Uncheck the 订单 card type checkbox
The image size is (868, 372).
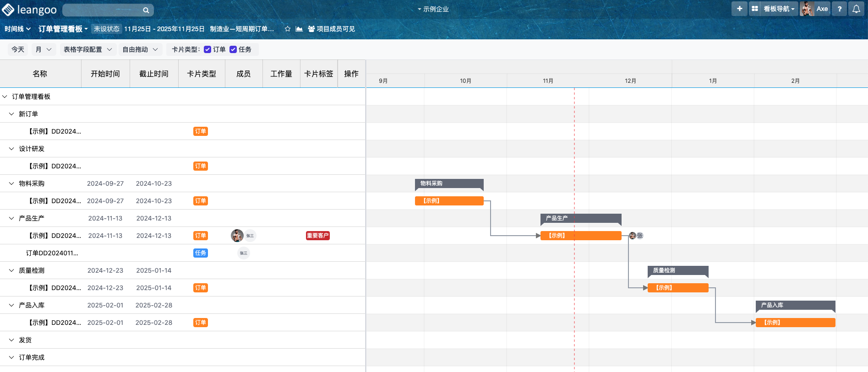(207, 49)
